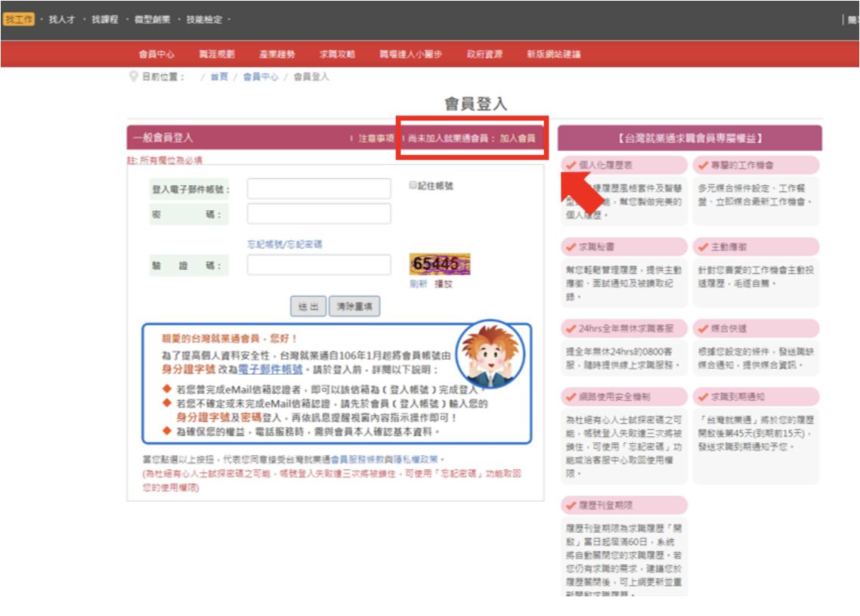The width and height of the screenshot is (860, 616).
Task: Open the 注意事項 link in login header
Action: [x=376, y=138]
